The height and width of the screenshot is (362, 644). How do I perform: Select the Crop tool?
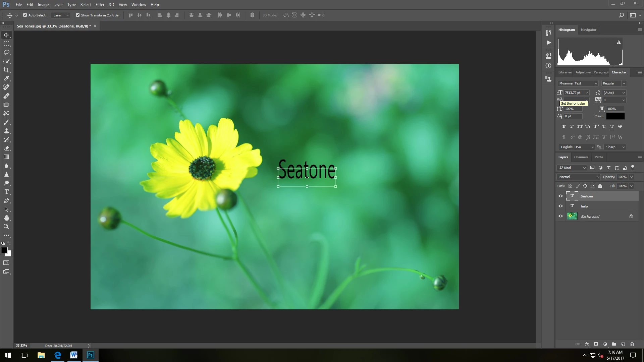6,70
